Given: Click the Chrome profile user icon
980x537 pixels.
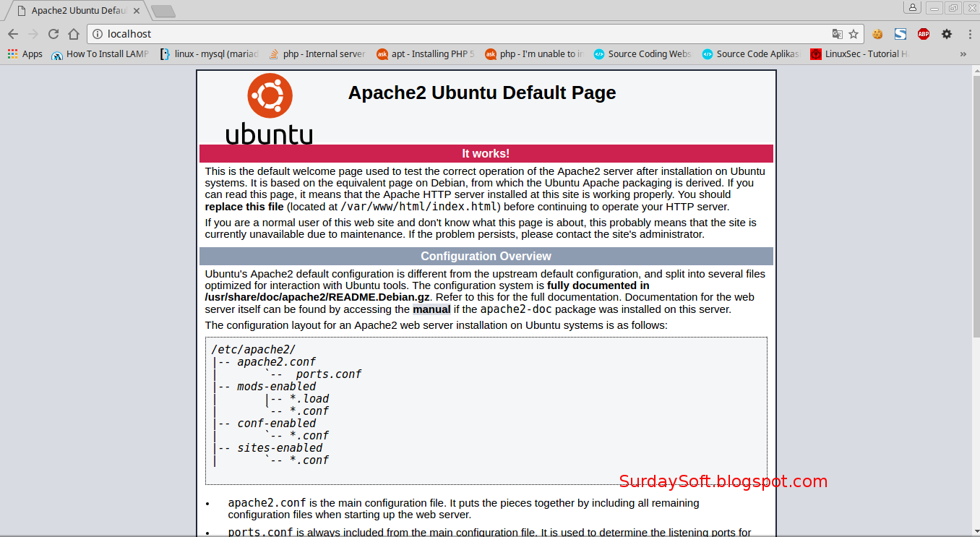Looking at the screenshot, I should coord(913,8).
